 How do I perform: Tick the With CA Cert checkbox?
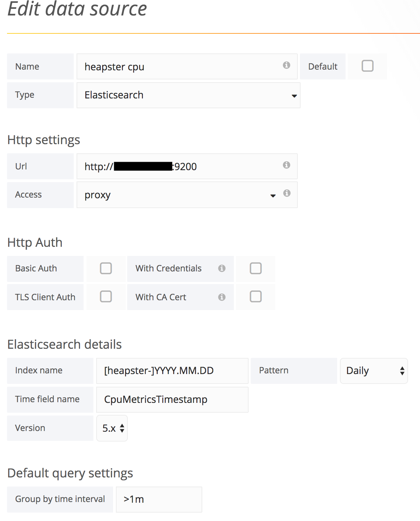tap(255, 297)
